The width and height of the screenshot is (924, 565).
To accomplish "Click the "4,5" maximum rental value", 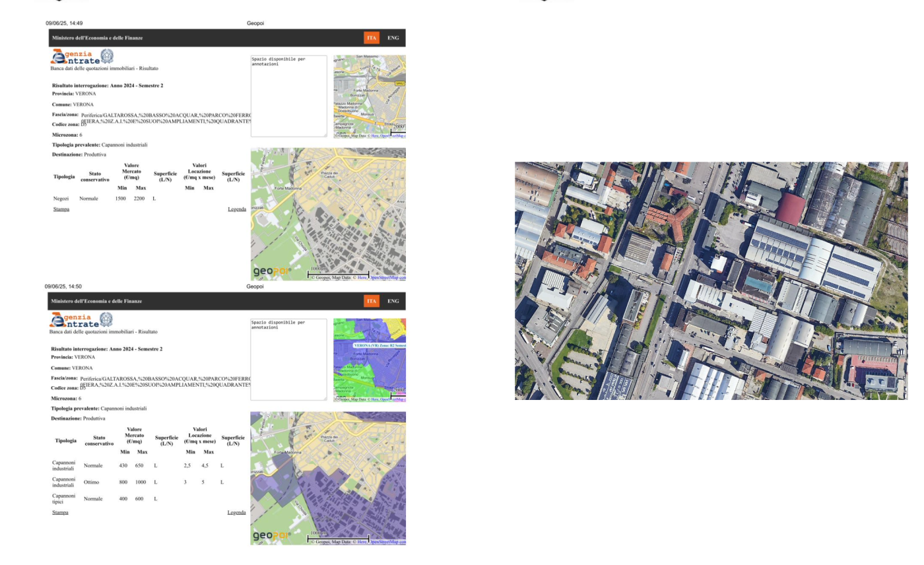I will tap(206, 466).
